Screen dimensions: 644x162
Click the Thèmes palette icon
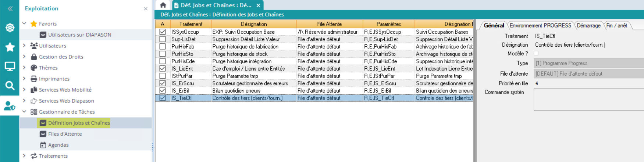(34, 68)
